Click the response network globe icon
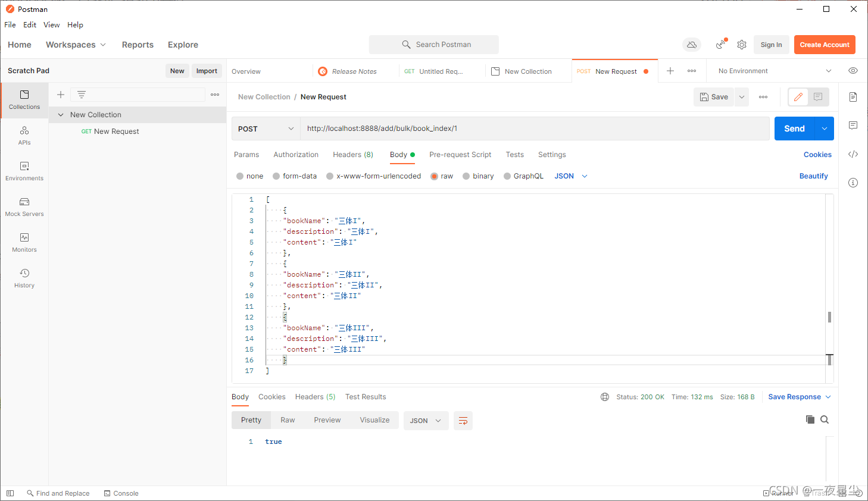 [x=605, y=397]
